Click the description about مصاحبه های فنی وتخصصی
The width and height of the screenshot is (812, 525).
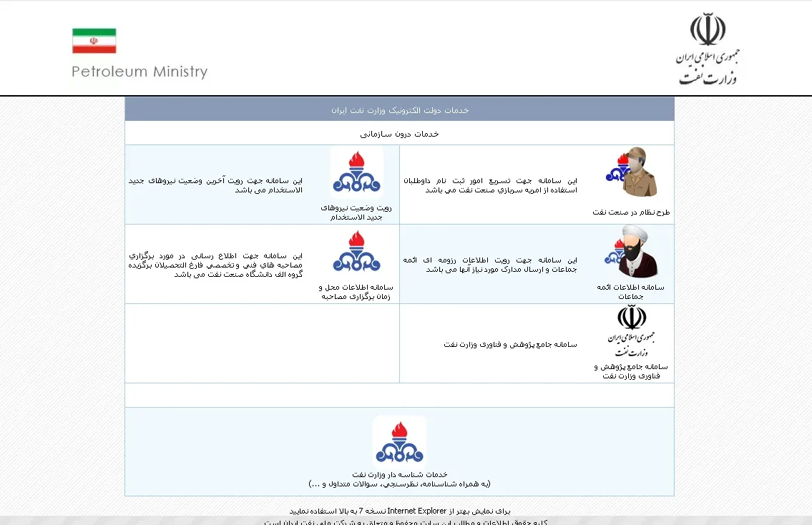215,265
